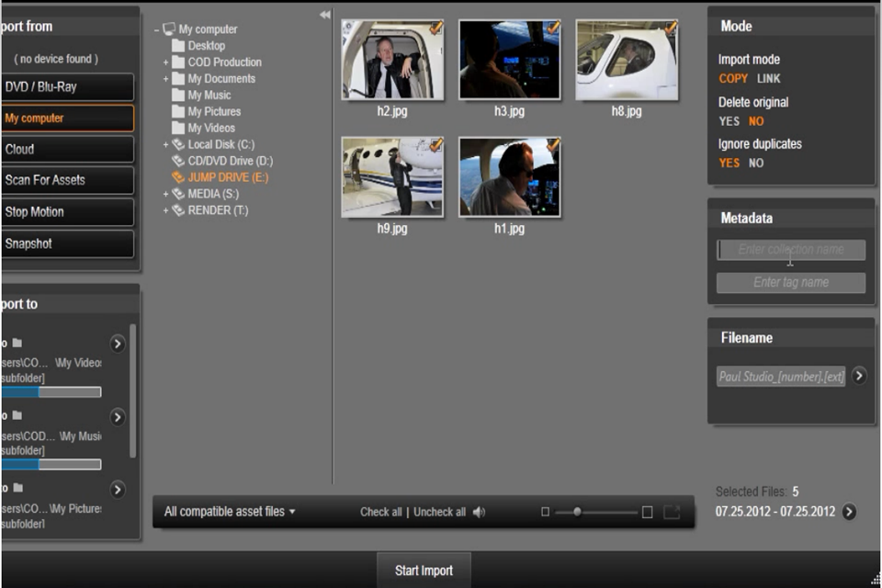Click the JUMP DRIVE (E:) drive icon
The height and width of the screenshot is (588, 882).
pyautogui.click(x=178, y=177)
